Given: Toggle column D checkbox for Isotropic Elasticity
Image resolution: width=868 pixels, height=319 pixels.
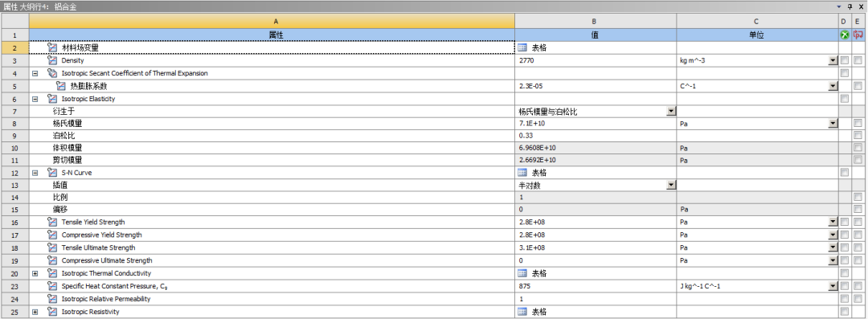Looking at the screenshot, I should (x=844, y=99).
